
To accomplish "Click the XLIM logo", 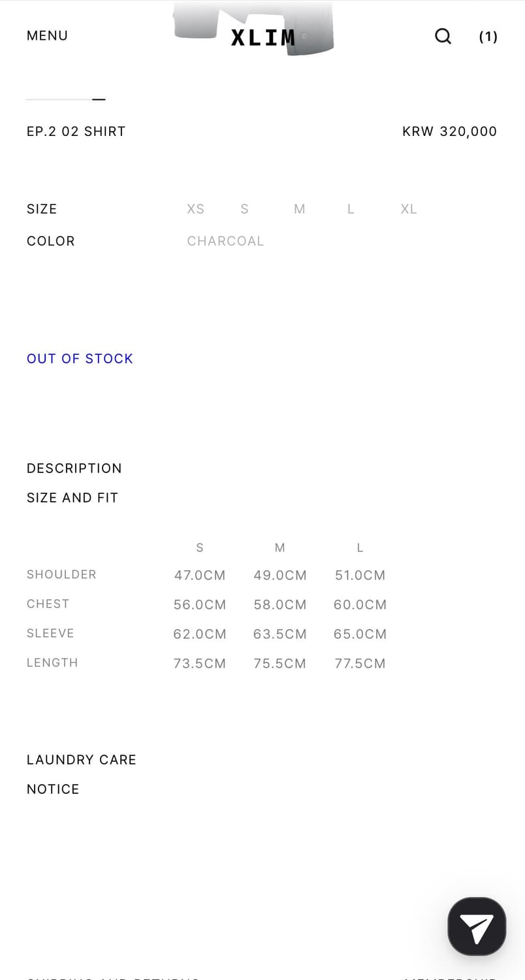I will 263,37.
